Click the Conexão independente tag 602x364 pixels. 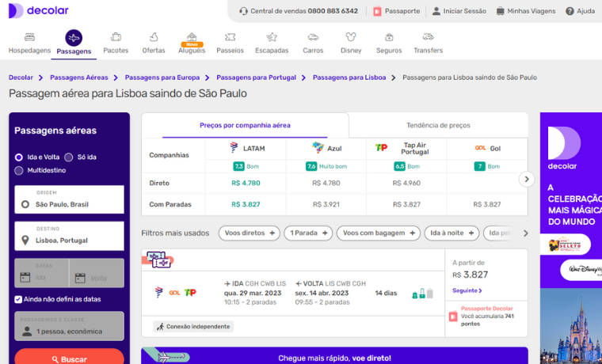pos(193,326)
